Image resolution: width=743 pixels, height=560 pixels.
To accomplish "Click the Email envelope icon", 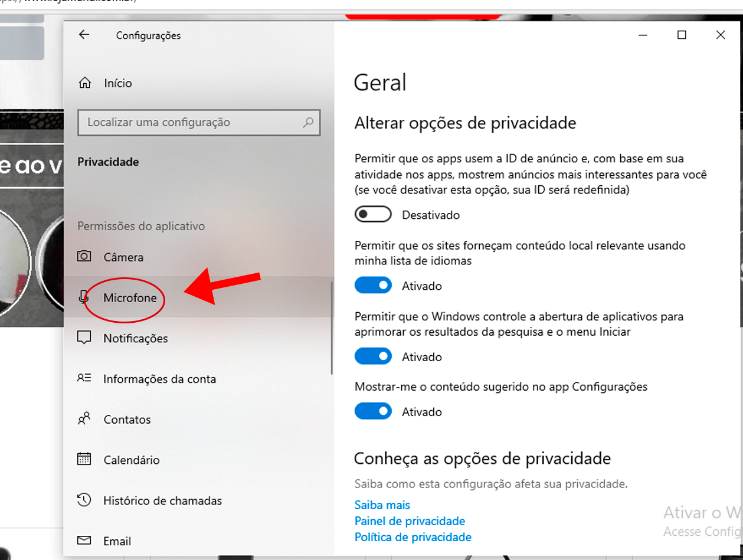I will click(84, 541).
